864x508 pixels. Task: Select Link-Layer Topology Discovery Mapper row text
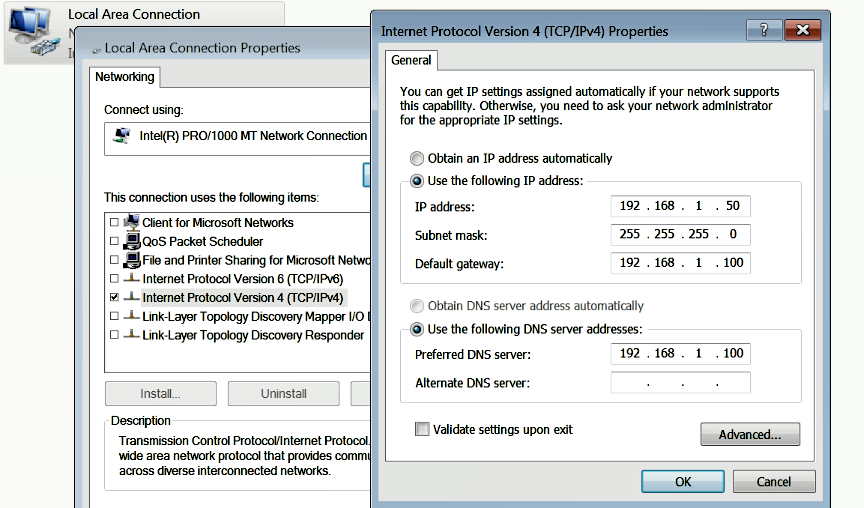[x=256, y=316]
